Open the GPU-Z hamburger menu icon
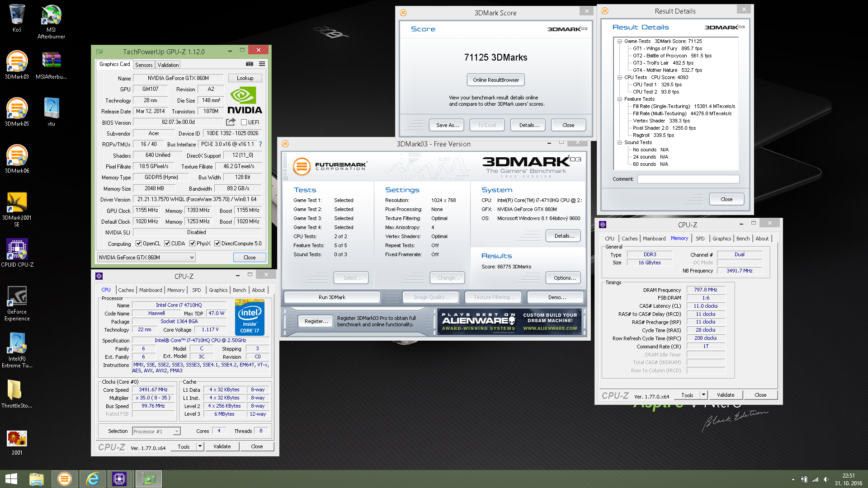This screenshot has height=488, width=868. tap(262, 64)
